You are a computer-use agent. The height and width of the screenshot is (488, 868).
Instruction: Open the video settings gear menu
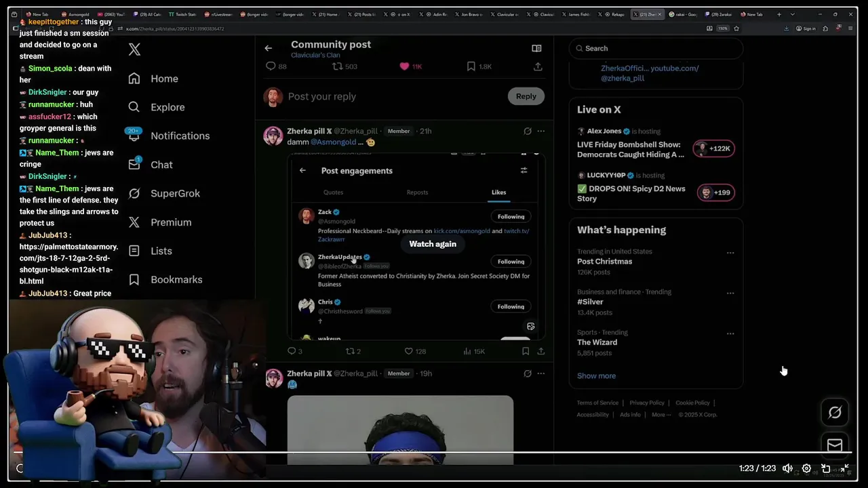coord(806,468)
